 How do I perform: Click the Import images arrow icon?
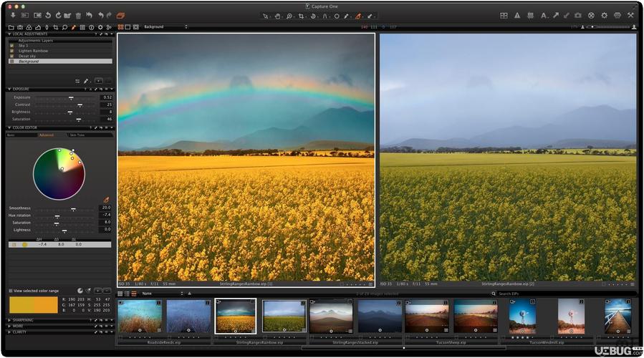point(13,15)
